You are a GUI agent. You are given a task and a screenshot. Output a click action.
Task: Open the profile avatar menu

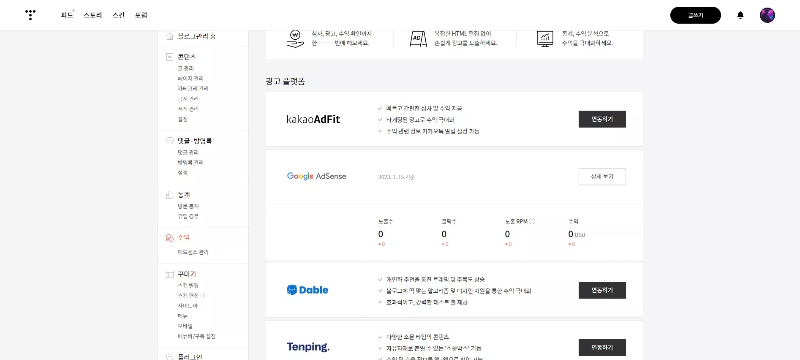click(767, 15)
